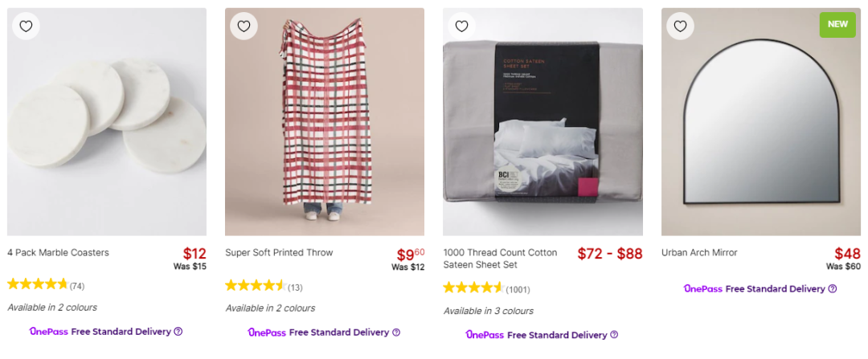The image size is (868, 359).
Task: Click OnePass question mark under Sheet Set
Action: click(x=614, y=335)
